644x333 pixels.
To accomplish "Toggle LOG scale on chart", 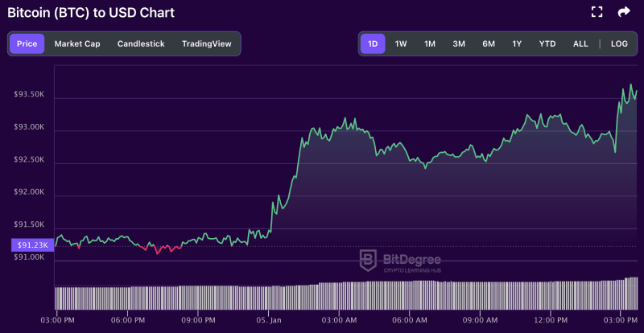I will pos(619,44).
